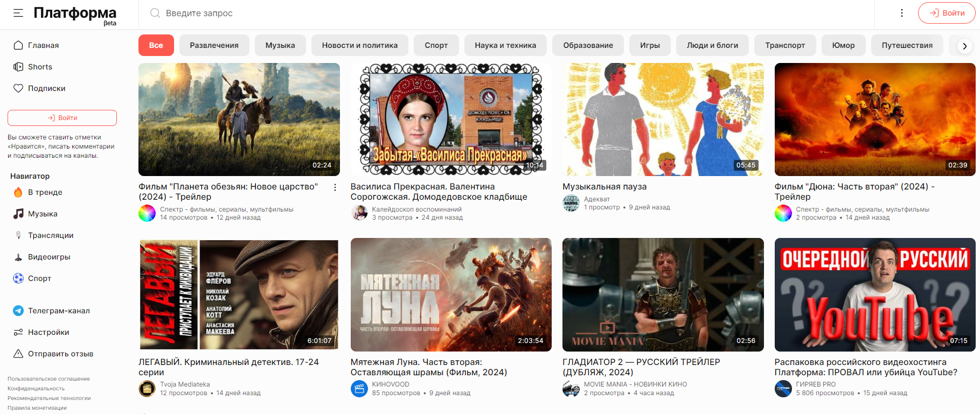Viewport: 980px width, 414px height.
Task: Type in the search query field
Action: [x=485, y=13]
